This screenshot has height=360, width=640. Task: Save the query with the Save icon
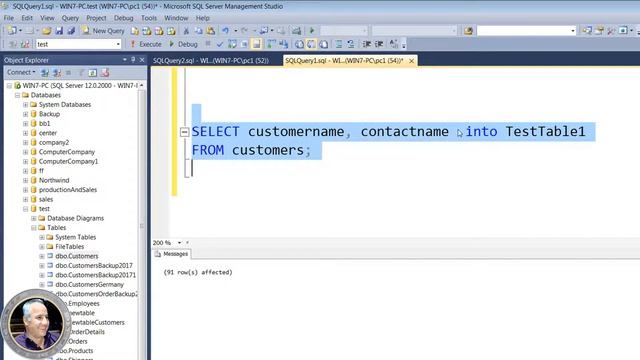click(59, 31)
